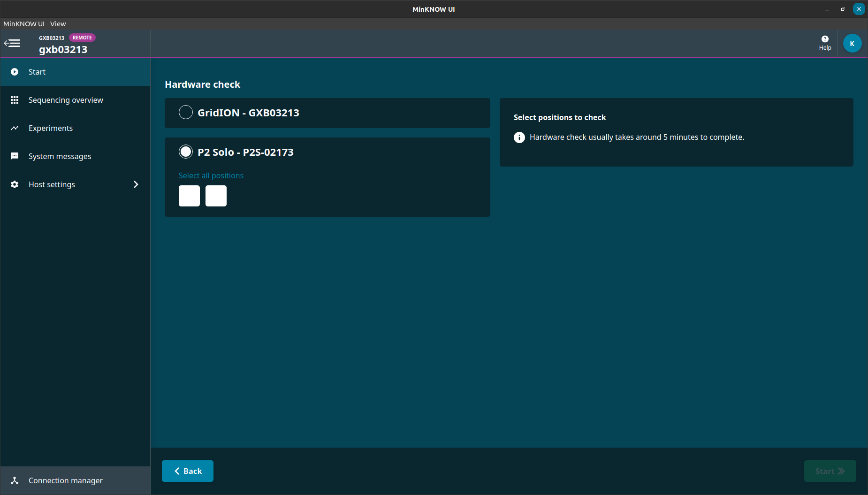Click the Connection manager network icon
This screenshot has width=868, height=495.
point(15,480)
